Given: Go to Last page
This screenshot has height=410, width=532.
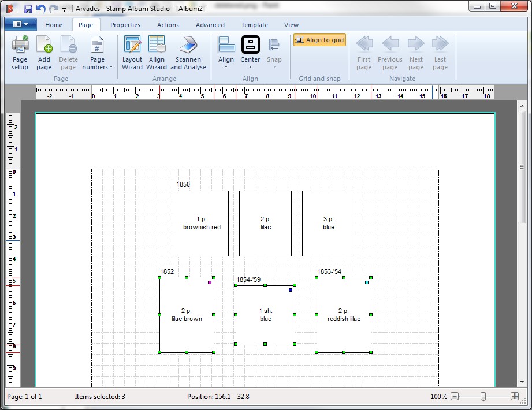Looking at the screenshot, I should click(x=440, y=53).
